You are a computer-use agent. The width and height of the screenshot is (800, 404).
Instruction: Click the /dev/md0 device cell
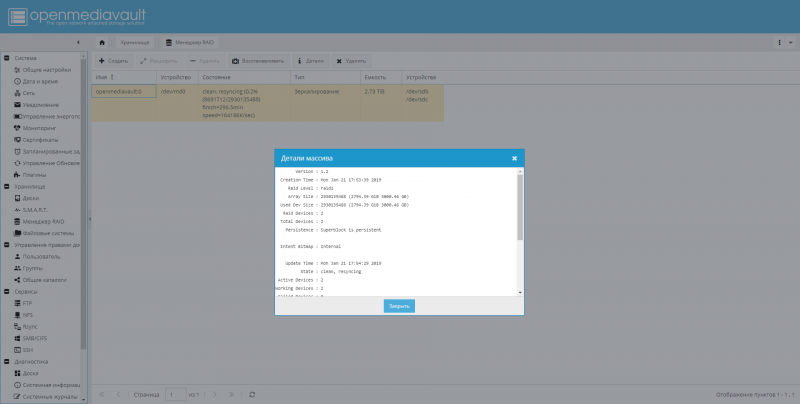coord(177,104)
